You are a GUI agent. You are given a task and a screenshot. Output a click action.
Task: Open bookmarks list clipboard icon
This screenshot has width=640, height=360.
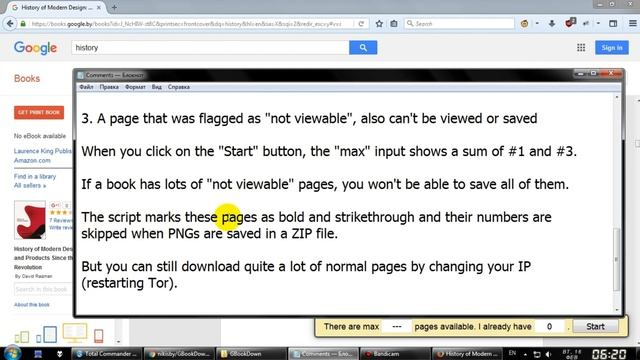[394, 24]
